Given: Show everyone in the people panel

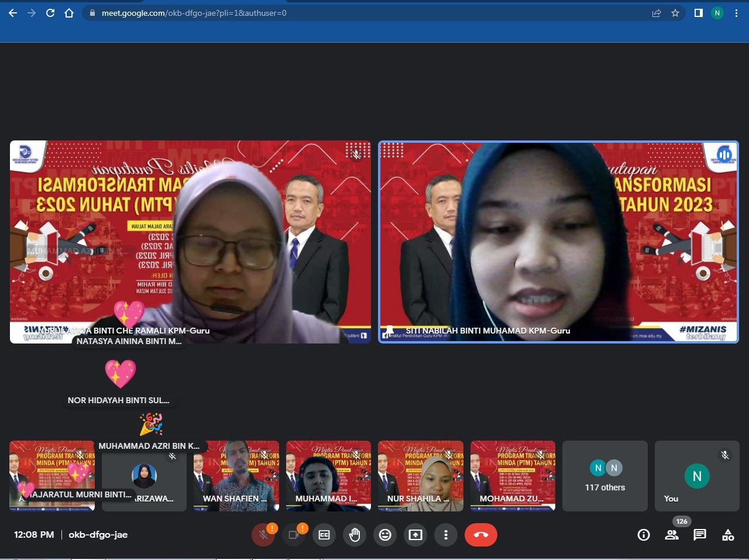Looking at the screenshot, I should click(x=672, y=535).
